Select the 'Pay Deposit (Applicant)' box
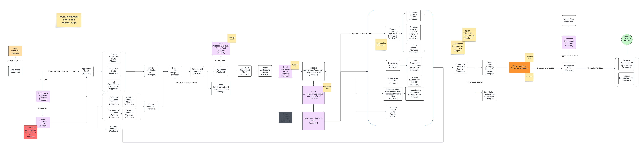 coord(221,71)
